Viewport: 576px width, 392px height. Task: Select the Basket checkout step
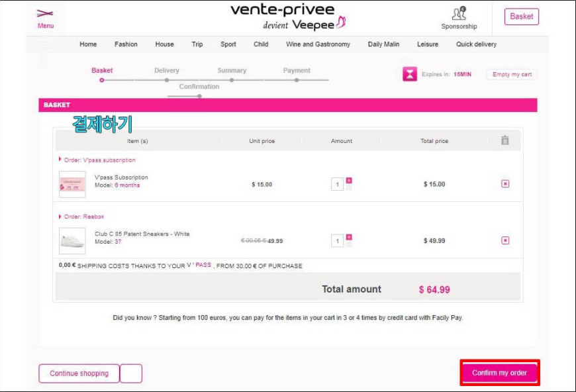[102, 71]
